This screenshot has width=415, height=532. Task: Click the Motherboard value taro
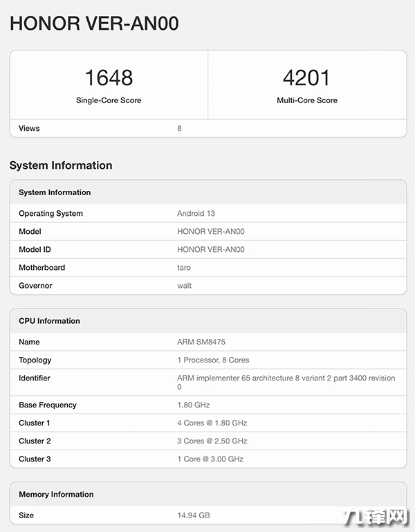coord(184,268)
